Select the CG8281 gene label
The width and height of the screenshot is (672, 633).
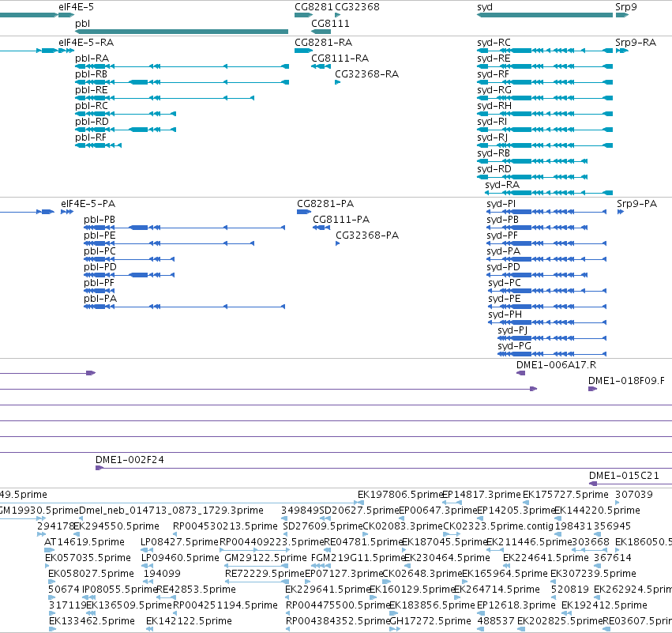[313, 7]
